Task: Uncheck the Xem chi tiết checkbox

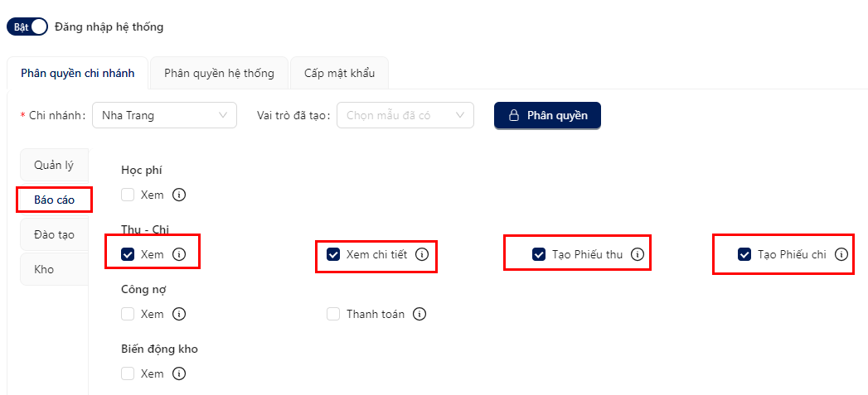Action: coord(333,254)
